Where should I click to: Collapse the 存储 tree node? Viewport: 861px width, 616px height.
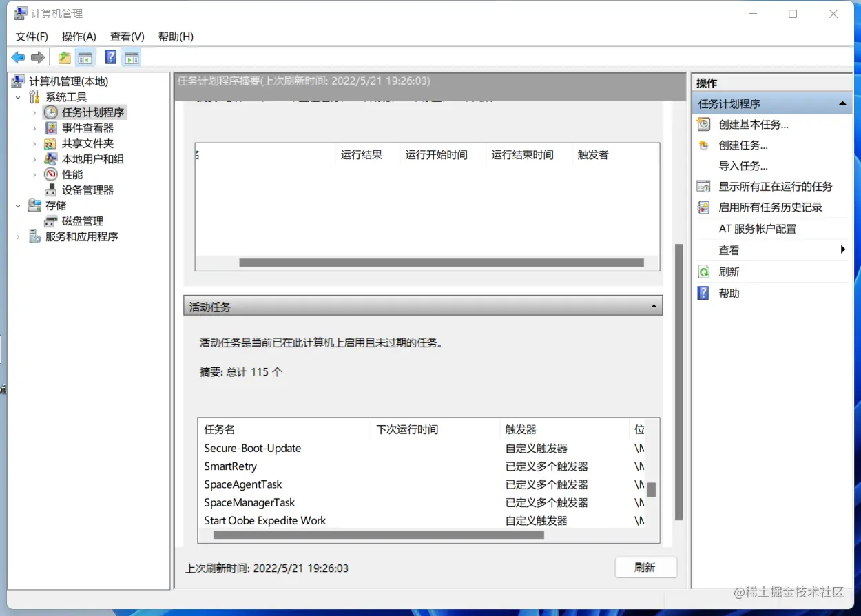[19, 206]
